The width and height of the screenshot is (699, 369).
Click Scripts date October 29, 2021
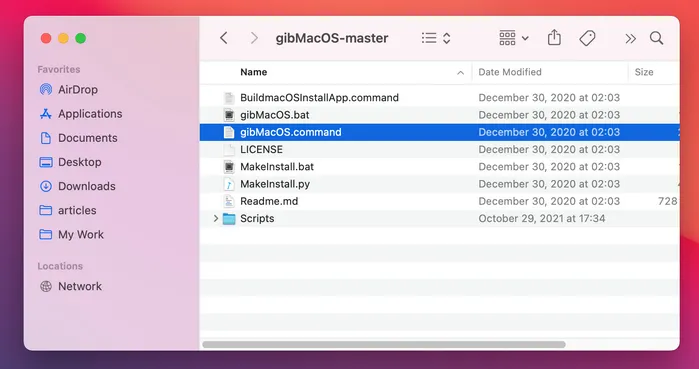point(542,218)
